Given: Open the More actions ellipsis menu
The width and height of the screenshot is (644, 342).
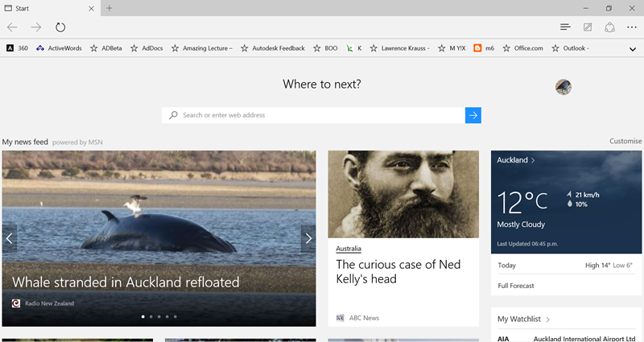Looking at the screenshot, I should point(632,27).
